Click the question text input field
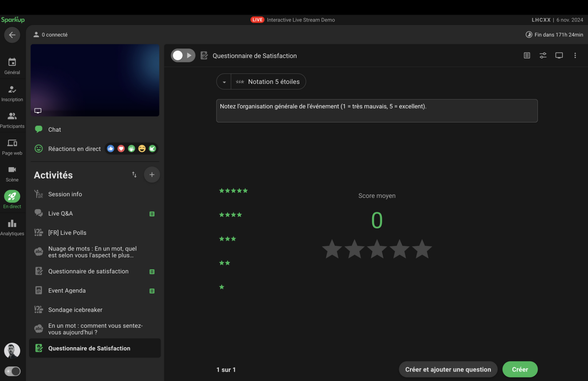 pyautogui.click(x=377, y=111)
